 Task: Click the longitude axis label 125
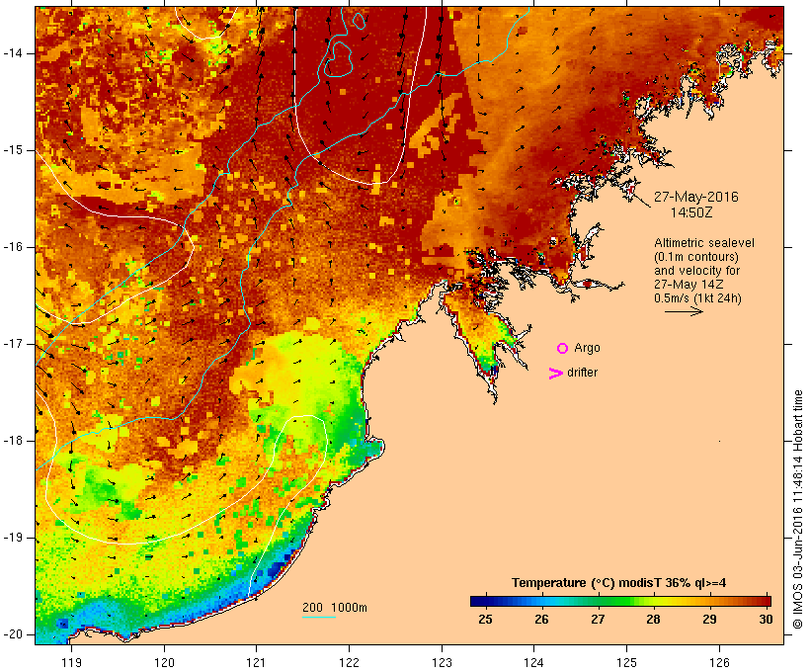626,662
